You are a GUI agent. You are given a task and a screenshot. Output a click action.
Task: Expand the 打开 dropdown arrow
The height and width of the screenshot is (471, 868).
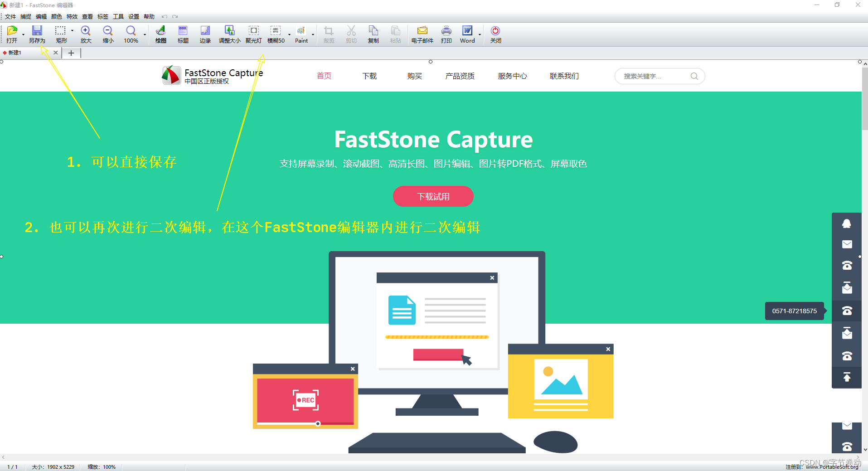pos(23,34)
